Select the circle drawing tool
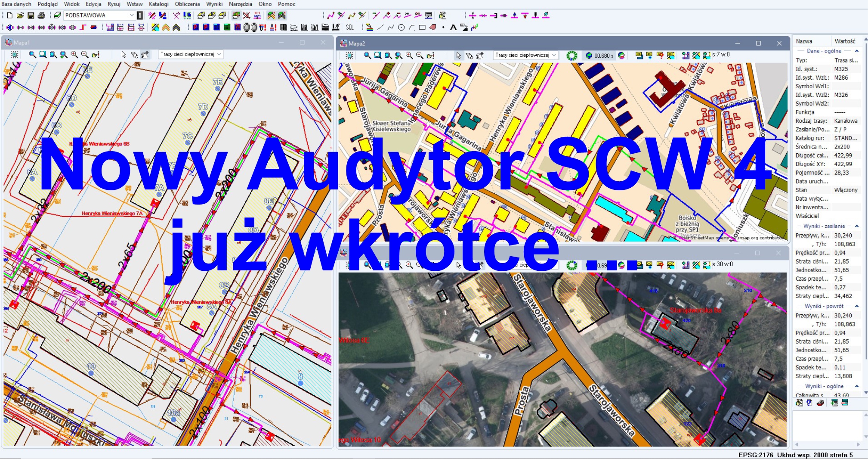Viewport: 868px width, 459px height. (x=401, y=28)
